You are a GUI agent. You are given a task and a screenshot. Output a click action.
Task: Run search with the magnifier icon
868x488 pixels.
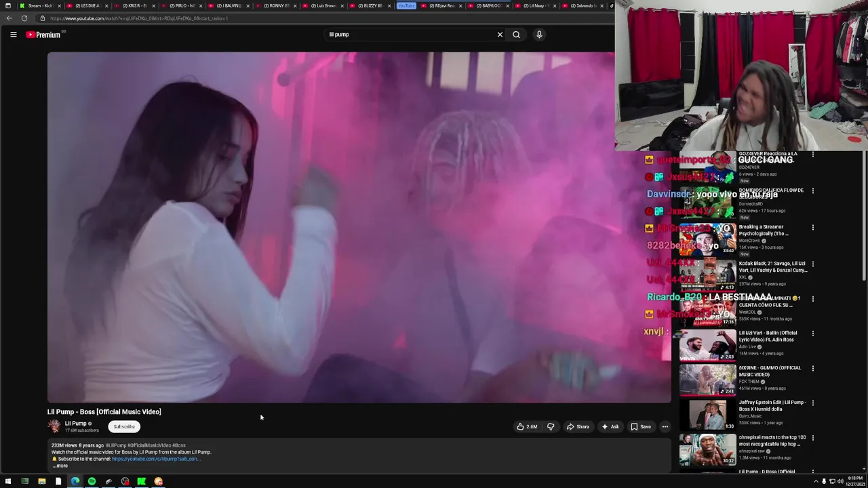click(x=516, y=35)
